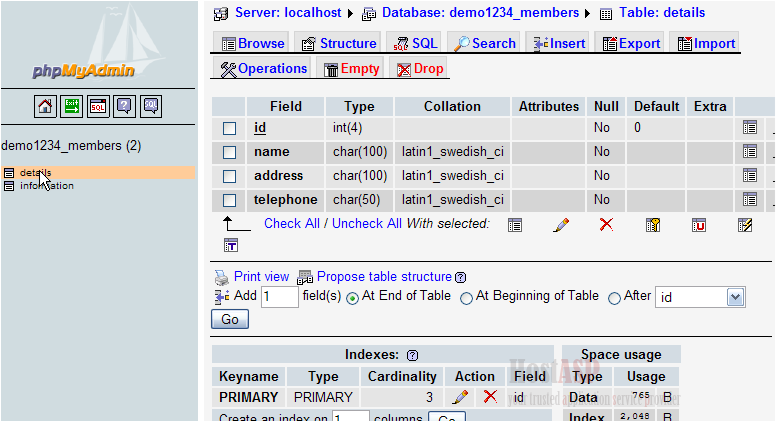Click the pencil icon beside With selected
The height and width of the screenshot is (422, 776).
click(x=561, y=224)
